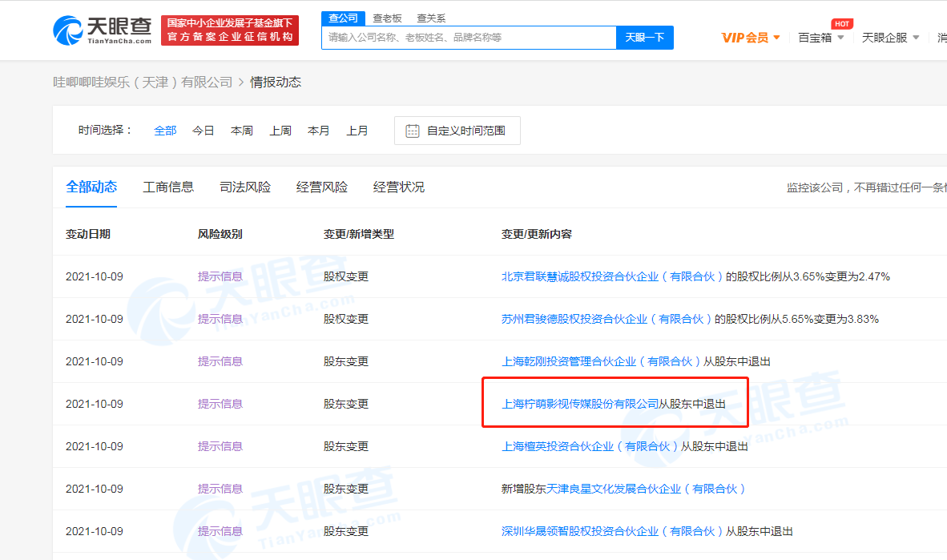Open the 司法风险 tab
This screenshot has width=947, height=560.
pos(245,187)
